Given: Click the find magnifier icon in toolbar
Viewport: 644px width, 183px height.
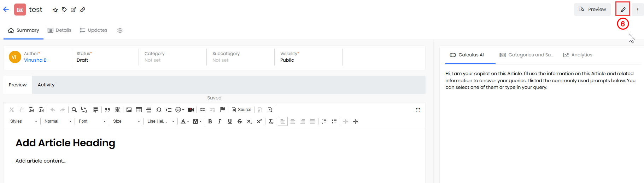Looking at the screenshot, I should click(x=74, y=110).
